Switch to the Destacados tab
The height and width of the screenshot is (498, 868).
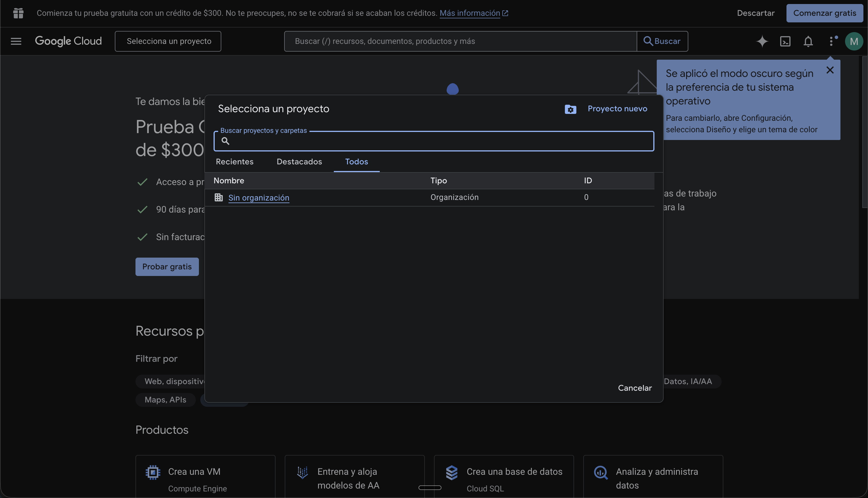(299, 162)
